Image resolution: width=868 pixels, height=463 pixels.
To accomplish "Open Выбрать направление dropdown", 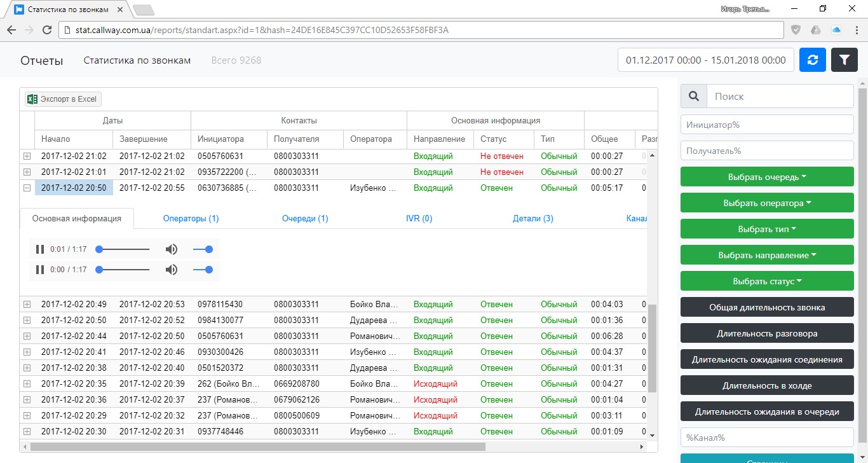I will click(x=767, y=255).
